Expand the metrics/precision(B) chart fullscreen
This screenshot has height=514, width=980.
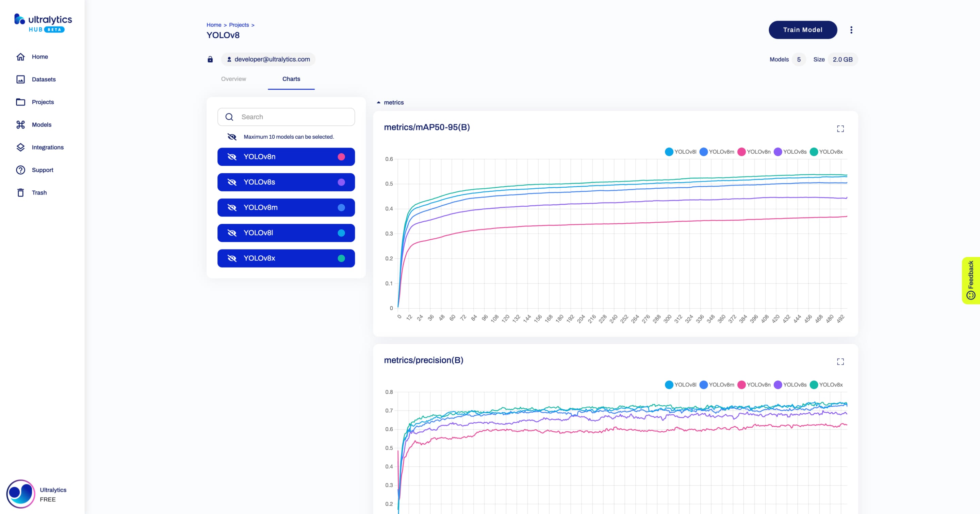[840, 362]
